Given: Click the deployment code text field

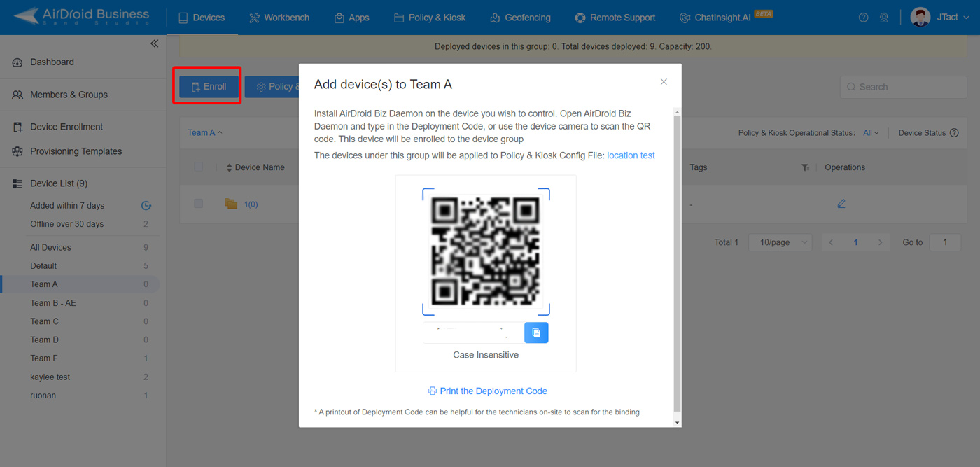Looking at the screenshot, I should (474, 333).
